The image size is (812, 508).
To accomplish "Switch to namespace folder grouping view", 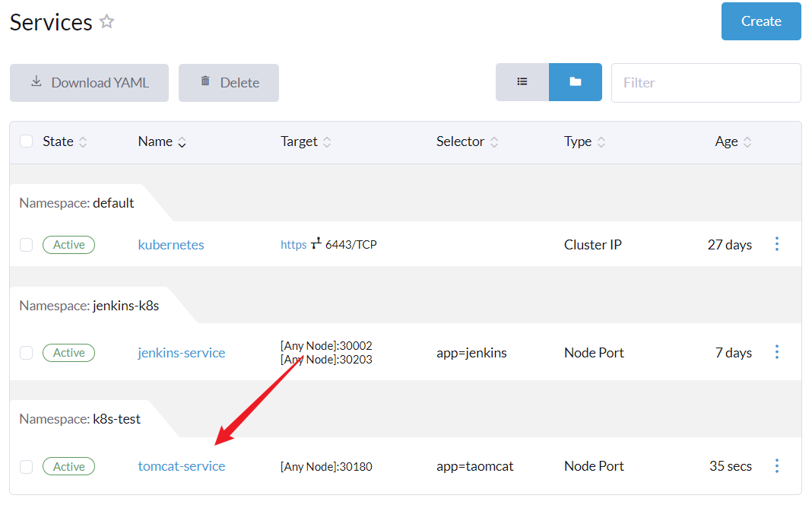I will coord(576,82).
